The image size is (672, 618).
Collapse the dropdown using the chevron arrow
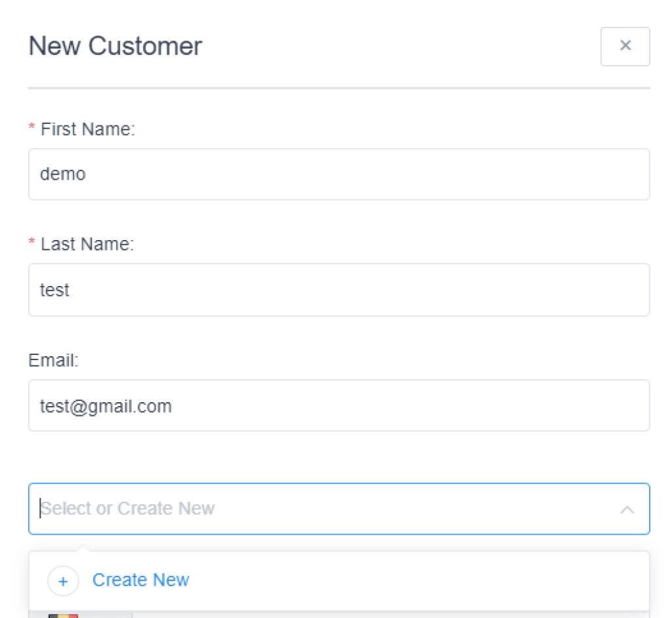pos(627,509)
